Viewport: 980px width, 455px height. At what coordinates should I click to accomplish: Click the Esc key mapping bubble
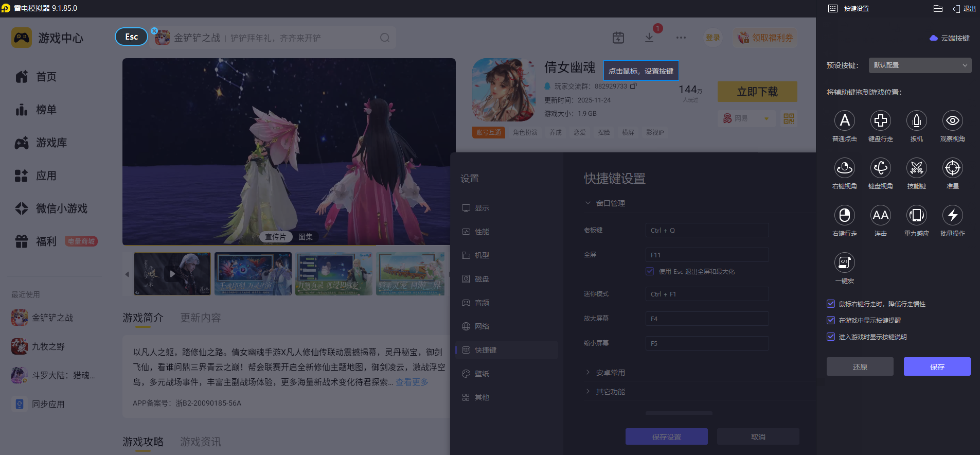pos(131,37)
